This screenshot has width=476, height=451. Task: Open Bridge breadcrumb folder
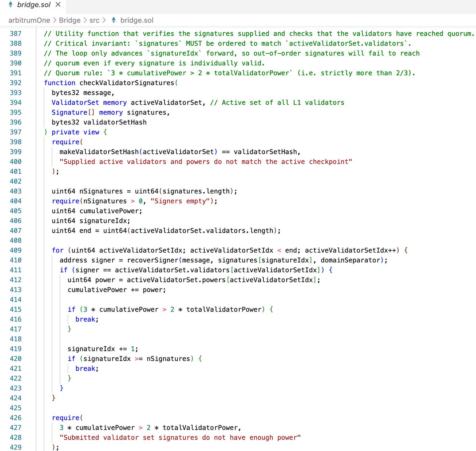70,20
